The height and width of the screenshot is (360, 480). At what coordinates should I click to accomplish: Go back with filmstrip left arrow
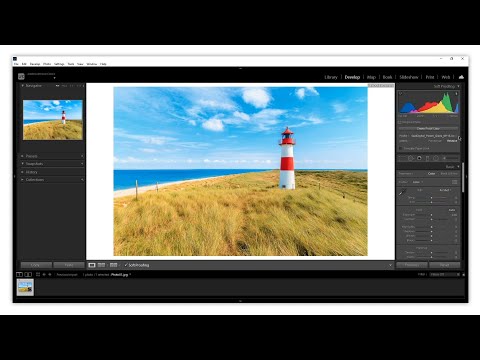(x=44, y=274)
